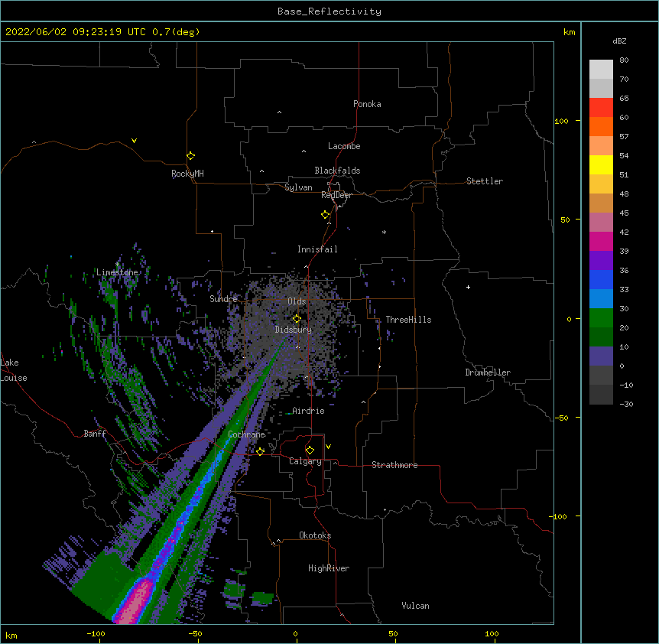Click the Didsbury city label
Viewport: 659px width, 644px height.
coord(294,330)
